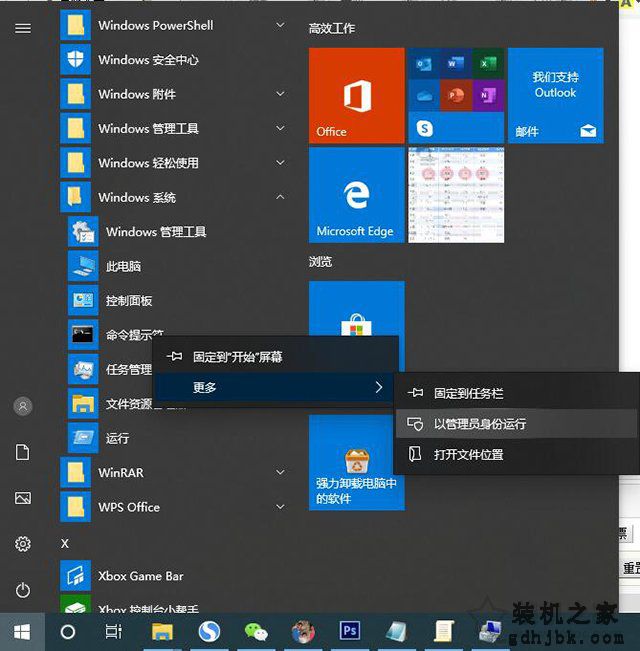Open the Office tile
The width and height of the screenshot is (640, 651).
[x=357, y=95]
